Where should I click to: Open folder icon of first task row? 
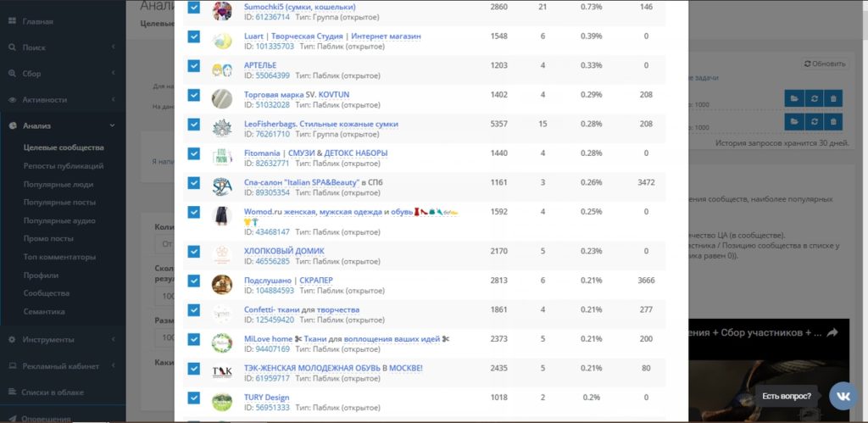click(x=793, y=98)
